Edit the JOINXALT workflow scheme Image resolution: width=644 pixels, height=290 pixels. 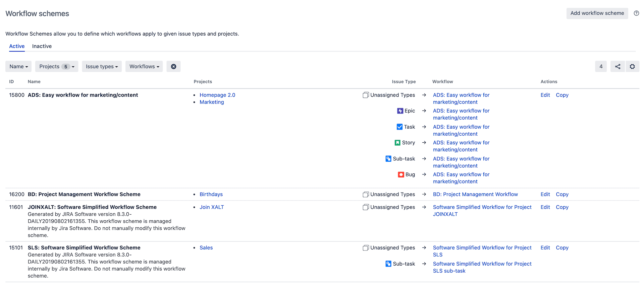[545, 207]
